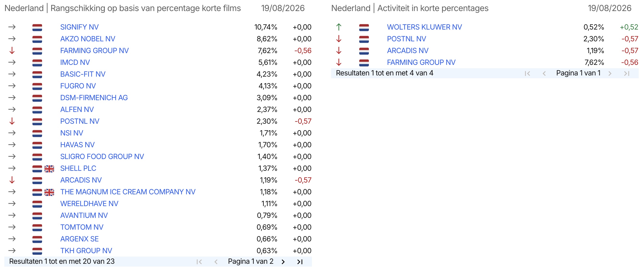Open ALFEN NV link

pyautogui.click(x=77, y=110)
